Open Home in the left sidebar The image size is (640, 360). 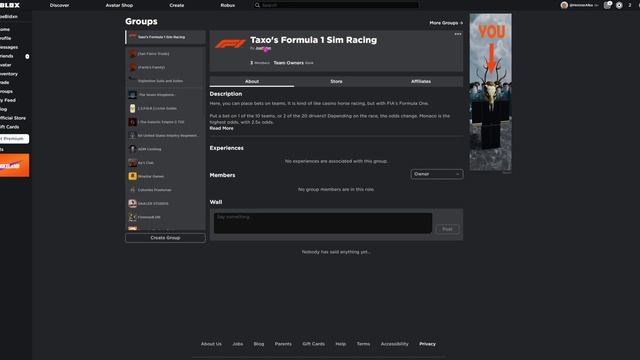[5, 29]
